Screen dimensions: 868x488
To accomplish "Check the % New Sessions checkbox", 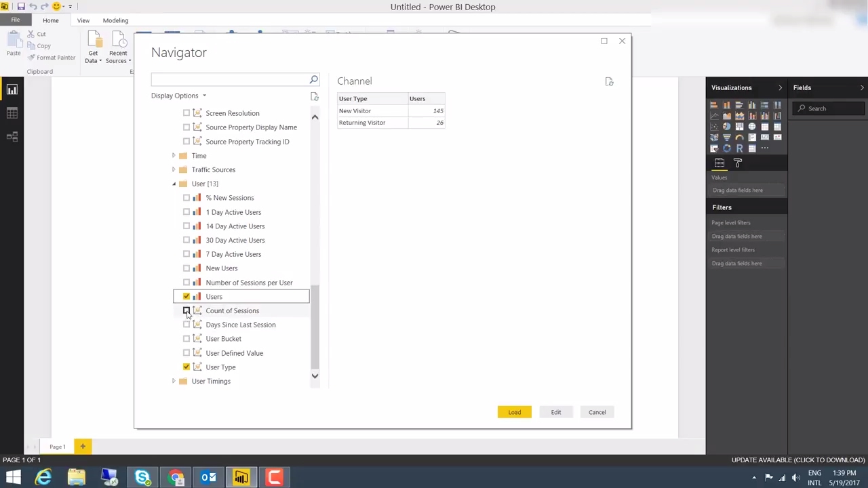I will coord(186,198).
